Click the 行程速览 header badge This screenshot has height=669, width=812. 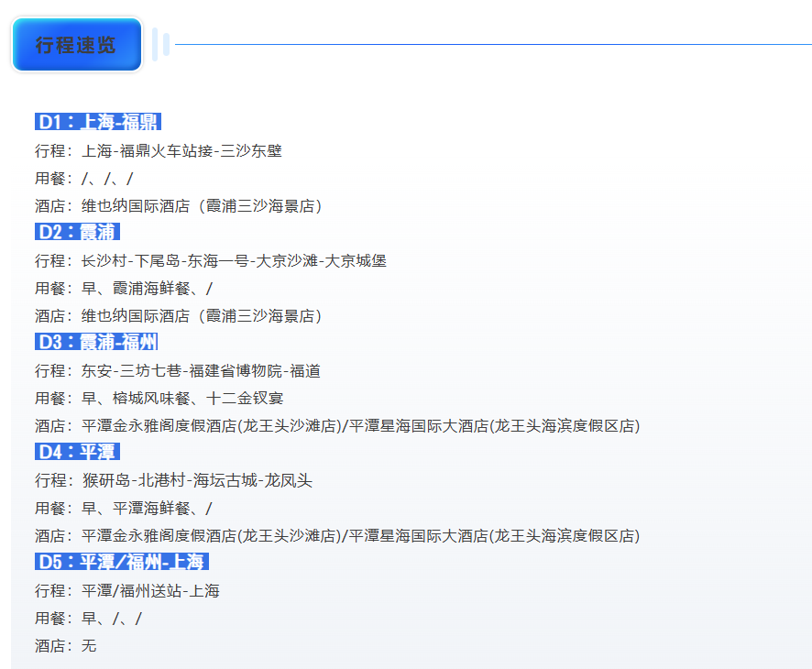[x=77, y=45]
